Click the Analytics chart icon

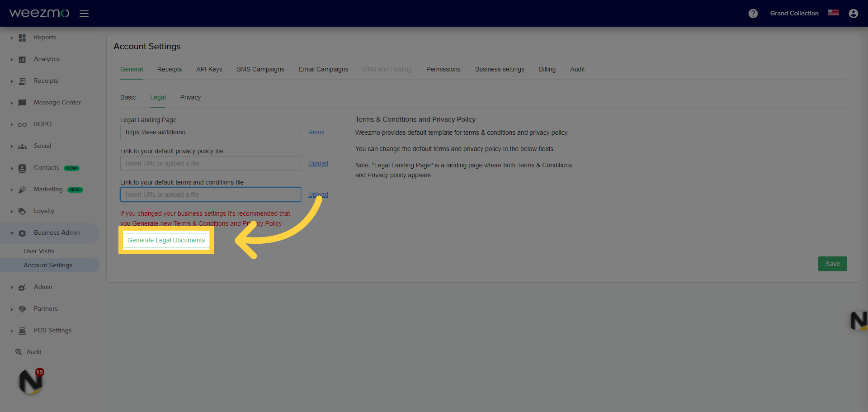point(22,60)
